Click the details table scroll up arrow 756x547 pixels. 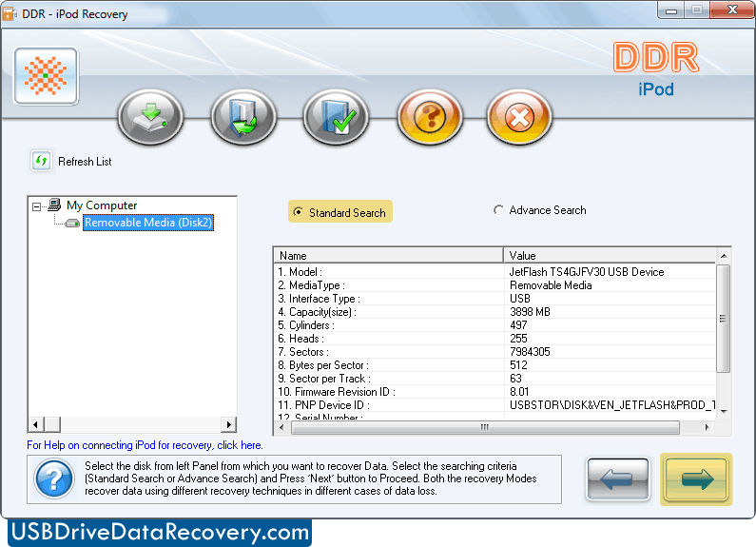[x=724, y=256]
